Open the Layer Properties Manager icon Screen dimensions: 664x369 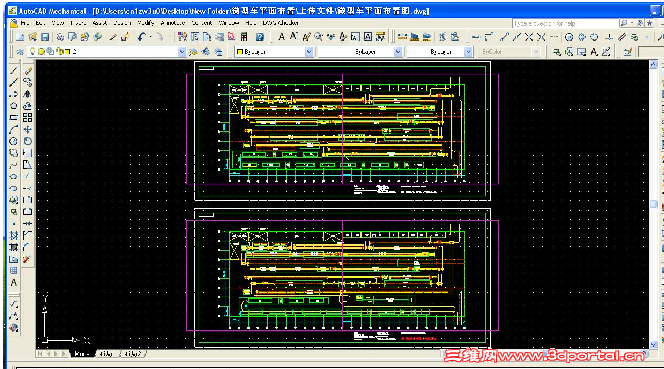[19, 52]
